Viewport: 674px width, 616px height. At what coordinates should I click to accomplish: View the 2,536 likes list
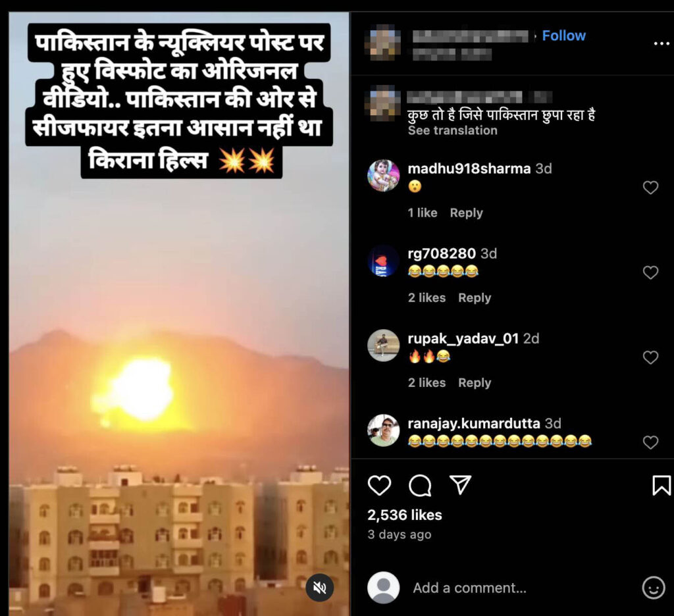coord(405,515)
